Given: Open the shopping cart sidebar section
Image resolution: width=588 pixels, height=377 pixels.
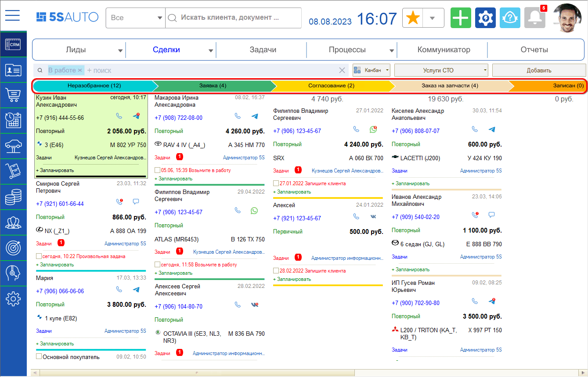Looking at the screenshot, I should (13, 95).
